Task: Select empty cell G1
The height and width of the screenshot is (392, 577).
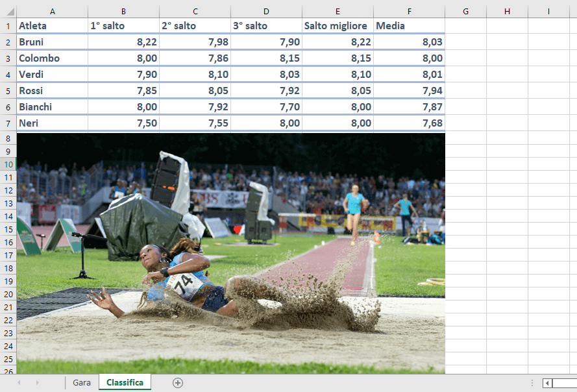Action: [465, 26]
